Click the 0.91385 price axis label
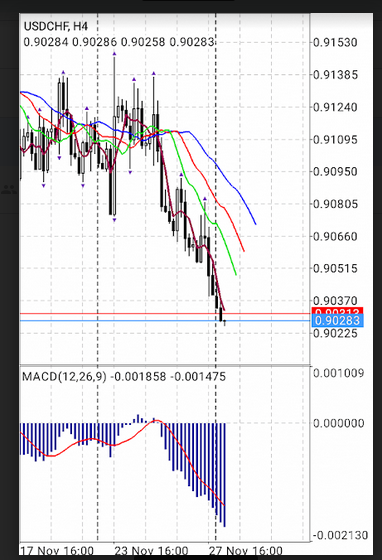This screenshot has height=560, width=382. (x=335, y=75)
